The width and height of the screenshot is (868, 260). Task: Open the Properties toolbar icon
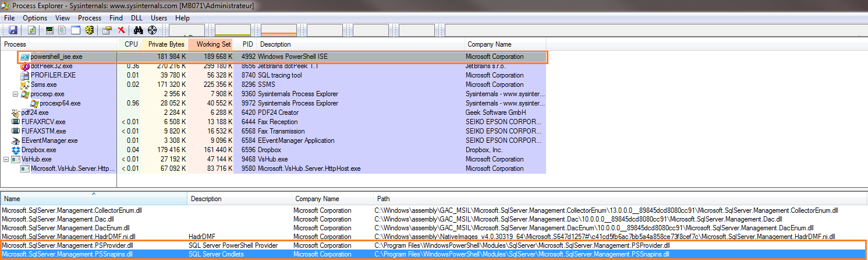(x=107, y=30)
